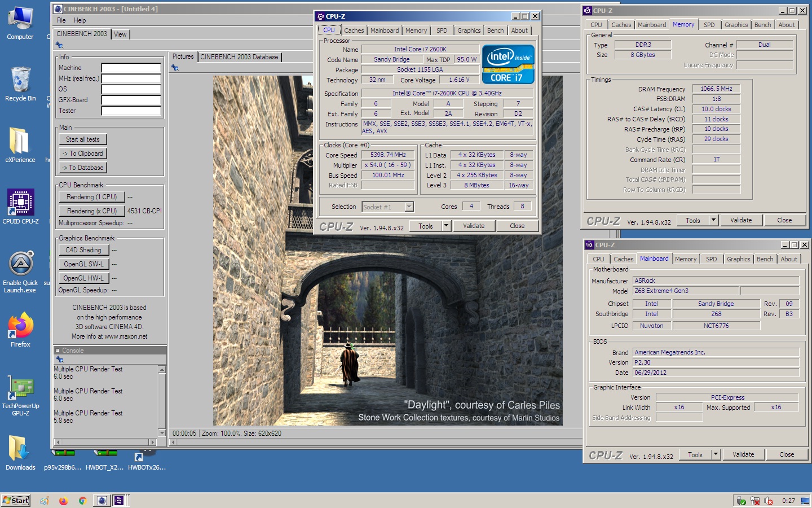Click the pin icon under Pictures tab

175,68
